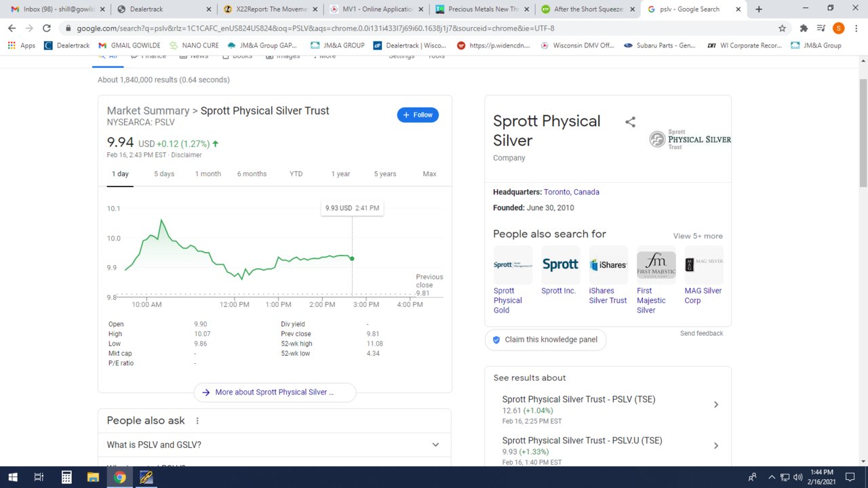
Task: Select the Max chart range
Action: pos(429,174)
